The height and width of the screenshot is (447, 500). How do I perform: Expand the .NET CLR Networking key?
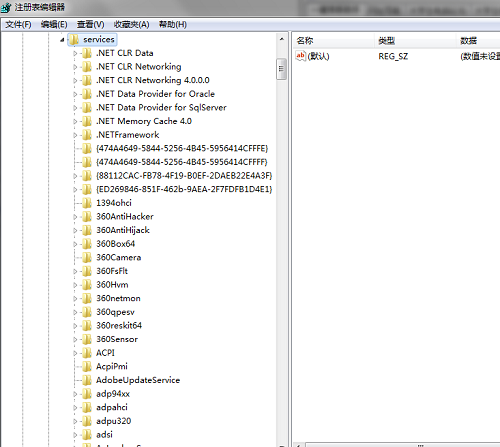pyautogui.click(x=75, y=67)
